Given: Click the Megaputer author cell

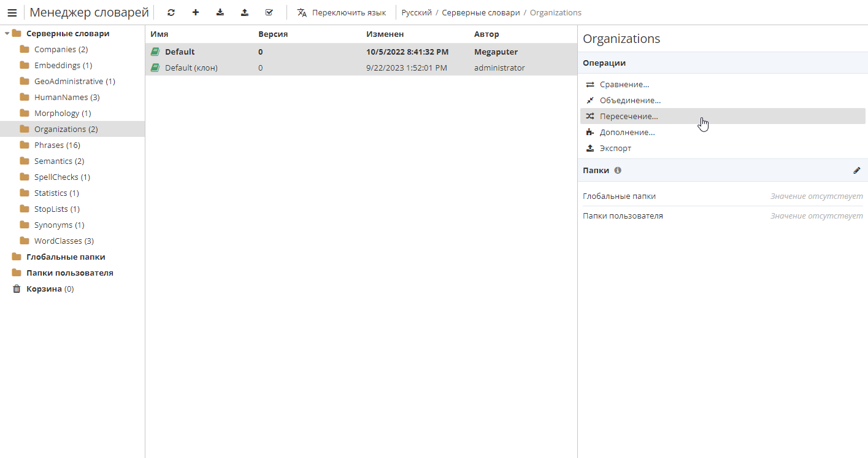Looking at the screenshot, I should tap(496, 52).
